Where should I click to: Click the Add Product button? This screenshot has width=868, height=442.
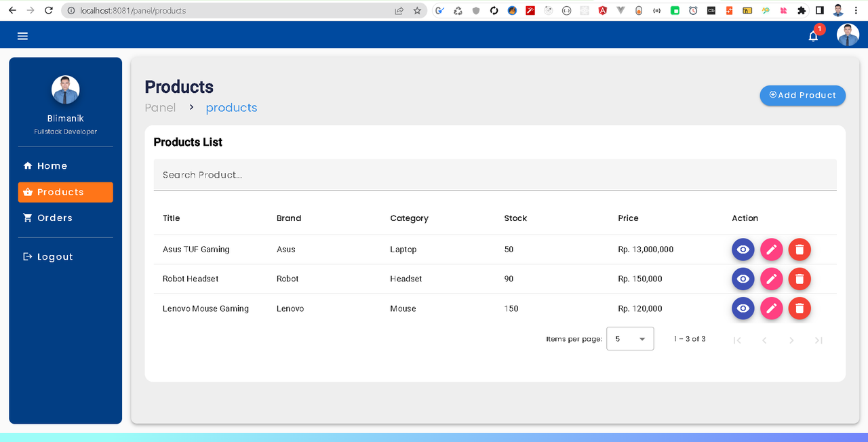point(802,96)
